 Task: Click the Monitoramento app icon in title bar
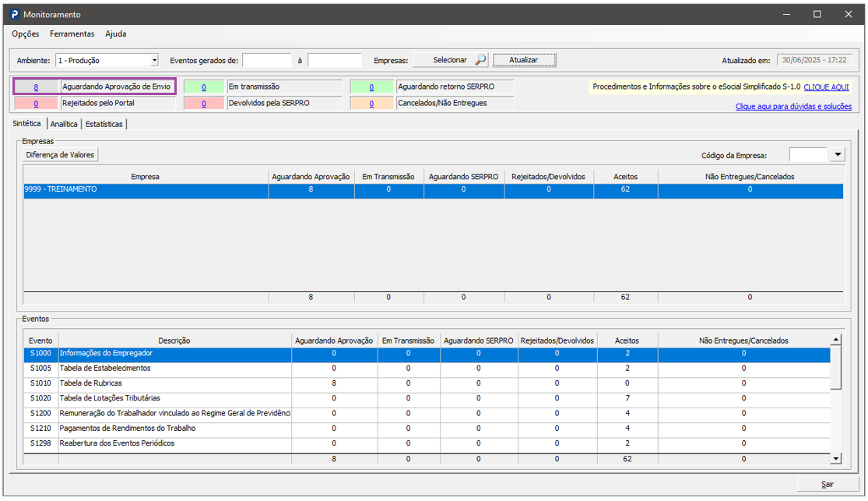tap(14, 14)
